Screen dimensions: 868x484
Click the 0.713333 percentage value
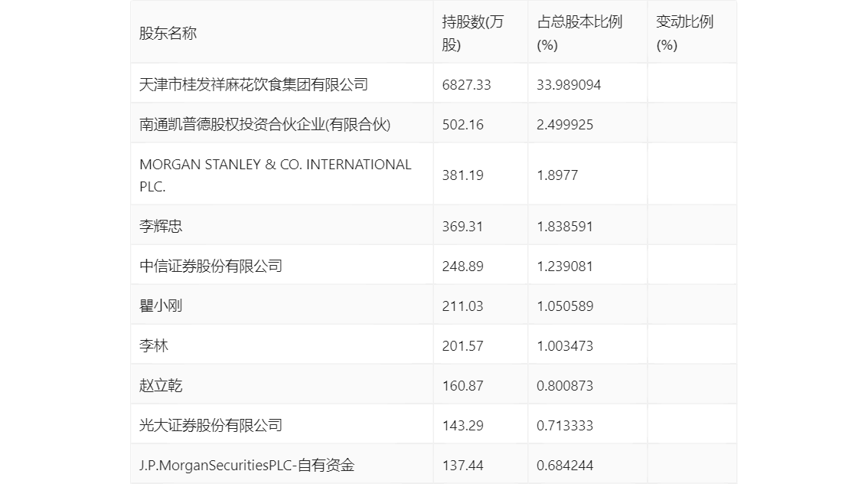(565, 426)
